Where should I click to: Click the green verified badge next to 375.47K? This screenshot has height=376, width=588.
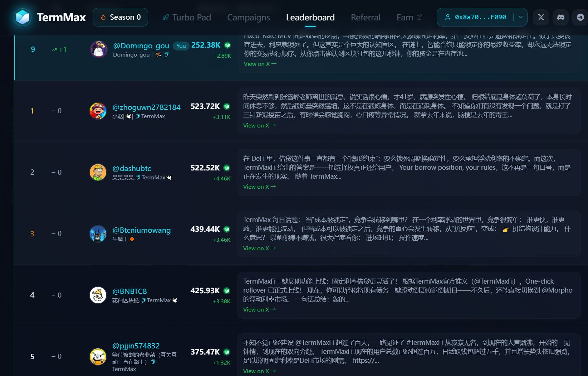[x=226, y=352]
